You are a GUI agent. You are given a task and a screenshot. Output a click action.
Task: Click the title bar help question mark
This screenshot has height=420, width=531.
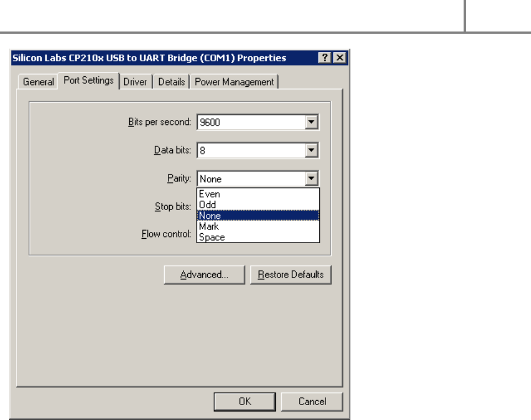coord(325,57)
